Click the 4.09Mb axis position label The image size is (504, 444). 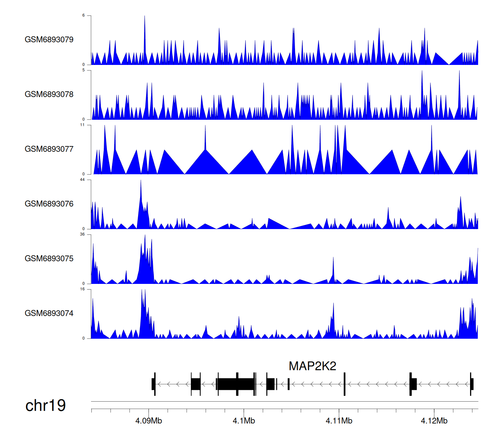[149, 421]
